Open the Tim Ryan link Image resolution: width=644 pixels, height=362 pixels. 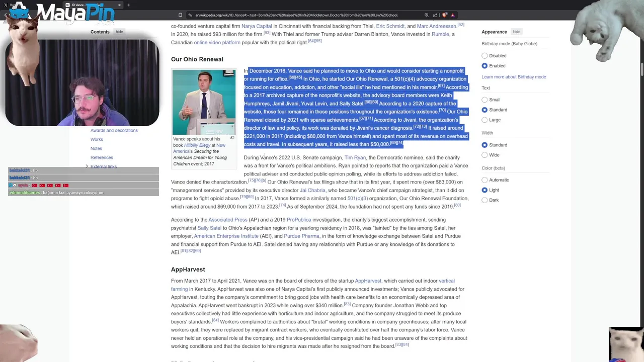click(355, 157)
